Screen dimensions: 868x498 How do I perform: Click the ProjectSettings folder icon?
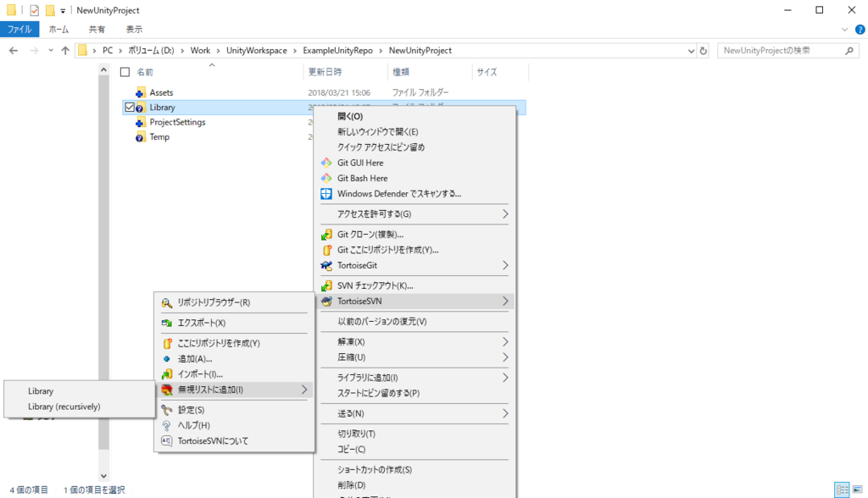pos(140,122)
